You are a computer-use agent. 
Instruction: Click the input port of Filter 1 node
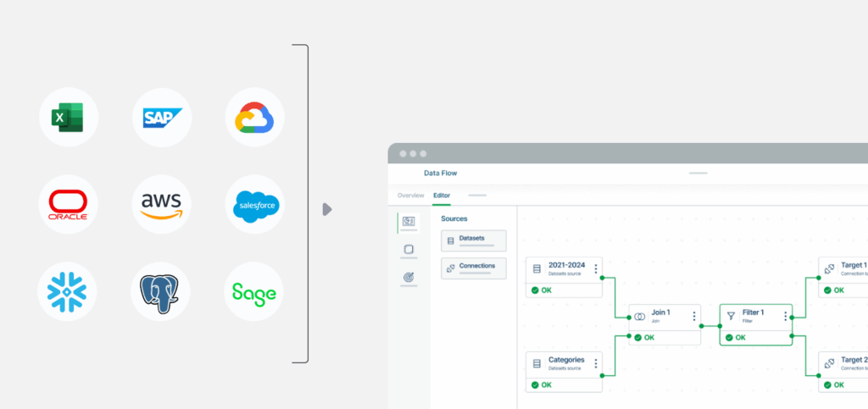click(720, 326)
